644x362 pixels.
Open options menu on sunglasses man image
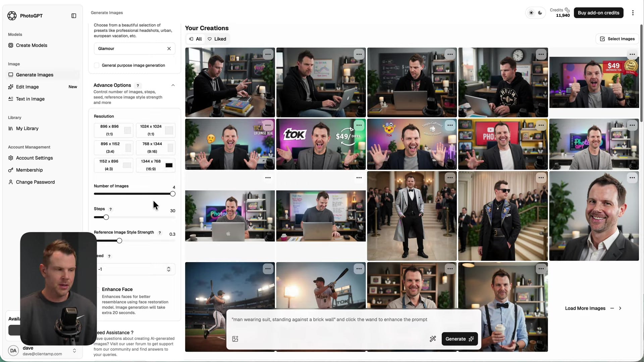tap(541, 178)
